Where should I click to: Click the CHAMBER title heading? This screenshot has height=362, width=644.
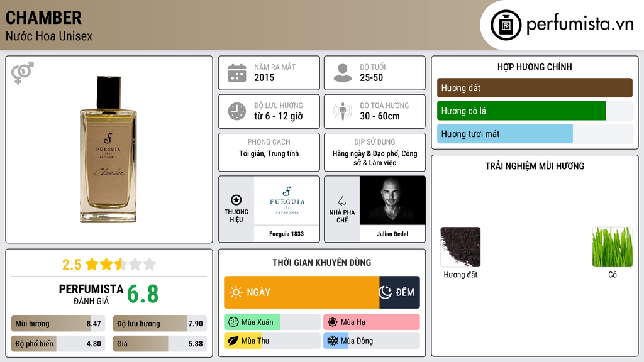tap(43, 18)
